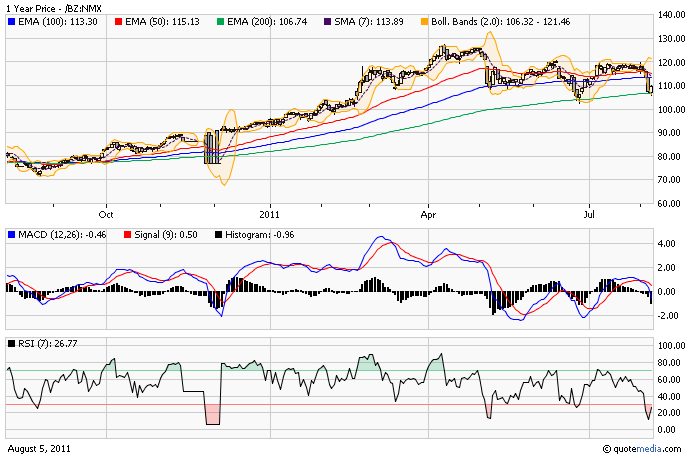Click the 100.00 price axis label
The image size is (690, 458).
tap(672, 110)
